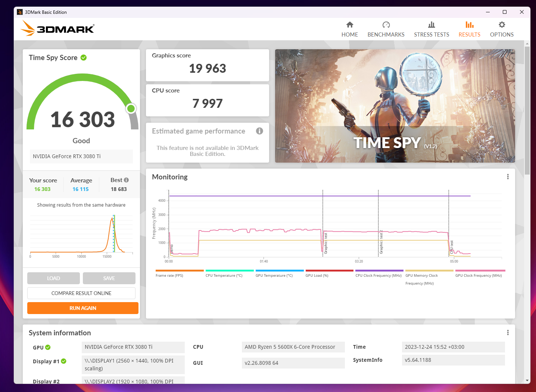Screen dimensions: 536x392
Task: Click the 3DMark logo
Action: click(x=57, y=28)
